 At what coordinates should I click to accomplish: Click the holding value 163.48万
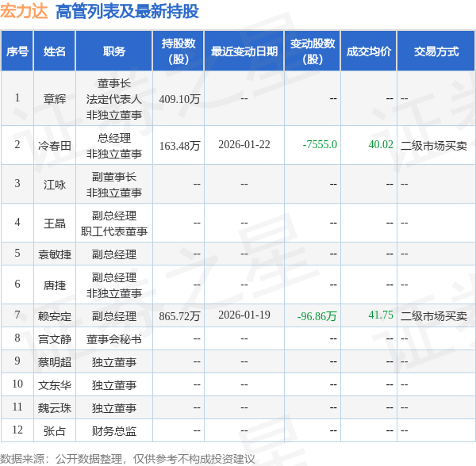pos(179,146)
